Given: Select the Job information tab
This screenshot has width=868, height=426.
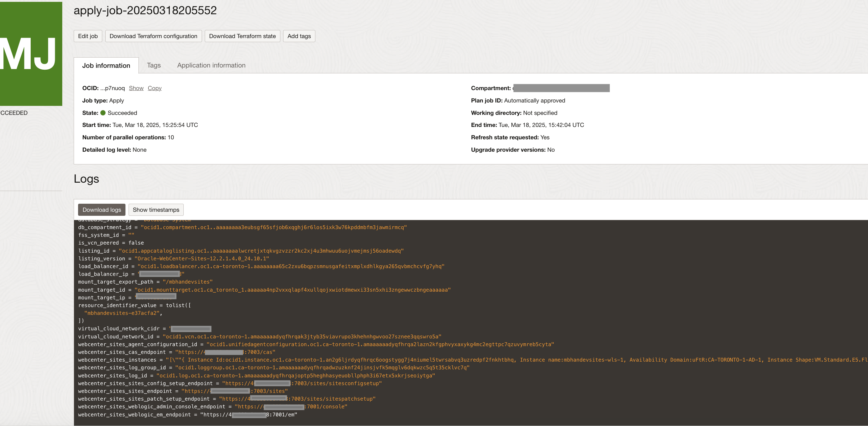Looking at the screenshot, I should click(106, 66).
